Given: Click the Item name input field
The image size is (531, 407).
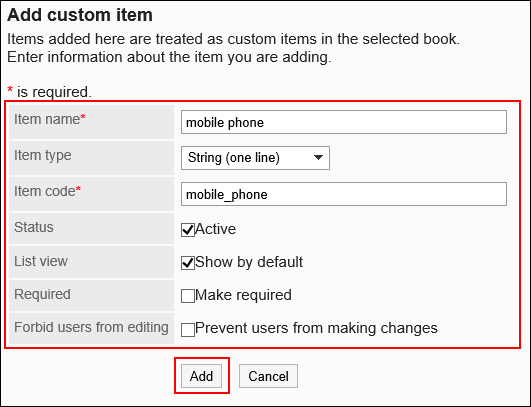Looking at the screenshot, I should point(344,122).
